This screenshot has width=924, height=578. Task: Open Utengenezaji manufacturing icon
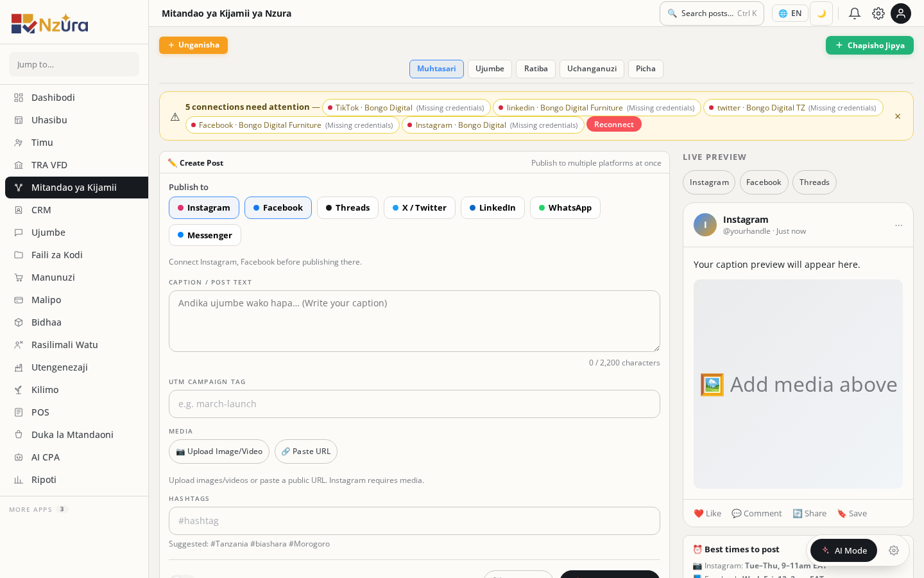19,367
